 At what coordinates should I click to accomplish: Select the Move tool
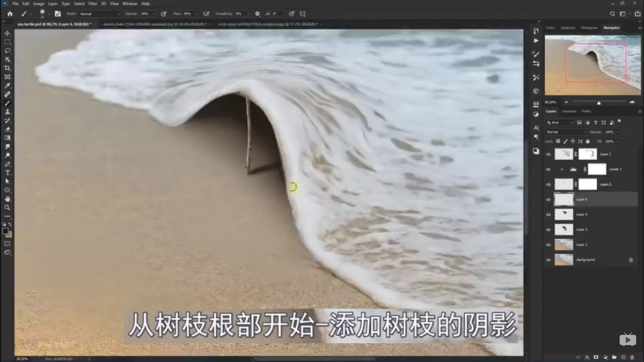click(x=8, y=33)
